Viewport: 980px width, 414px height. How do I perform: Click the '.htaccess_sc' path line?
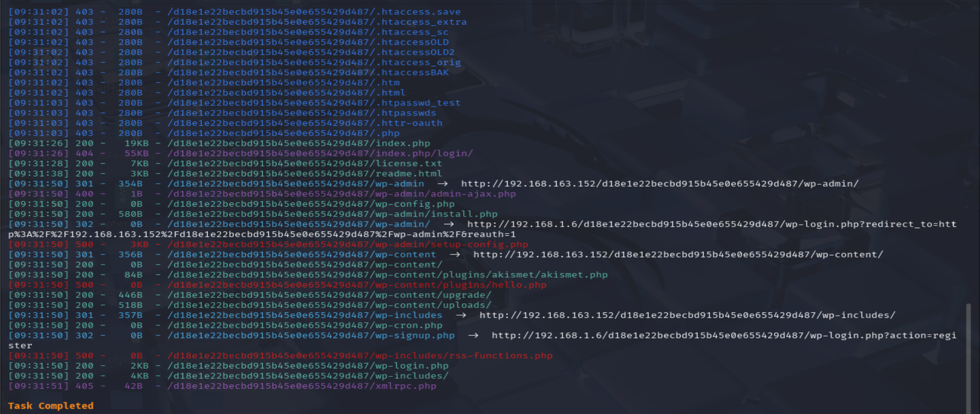click(308, 32)
